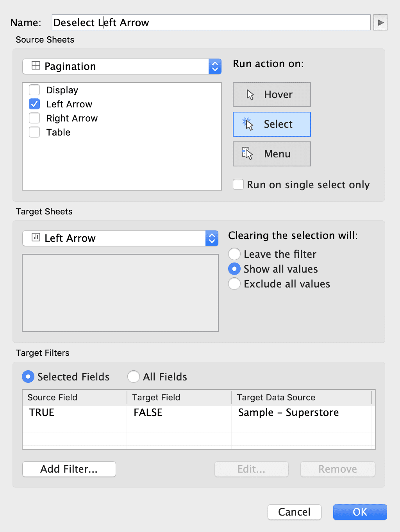This screenshot has width=400, height=532.
Task: Enable the Table source sheet checkbox
Action: (x=34, y=132)
